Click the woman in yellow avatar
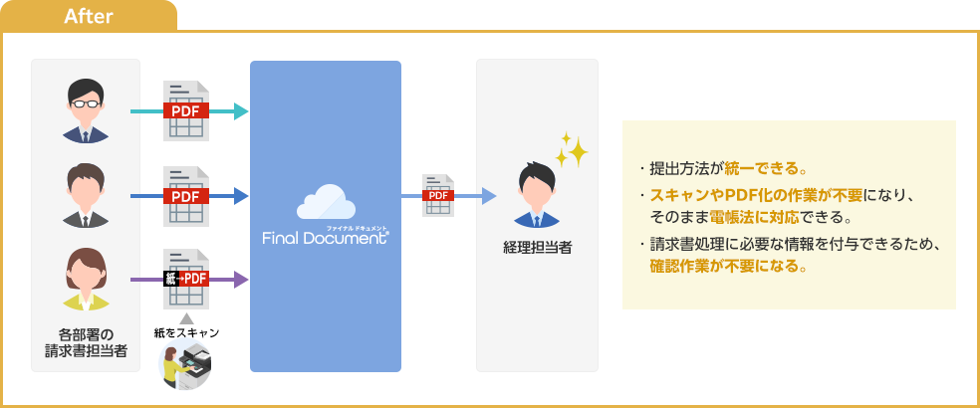 tap(85, 281)
